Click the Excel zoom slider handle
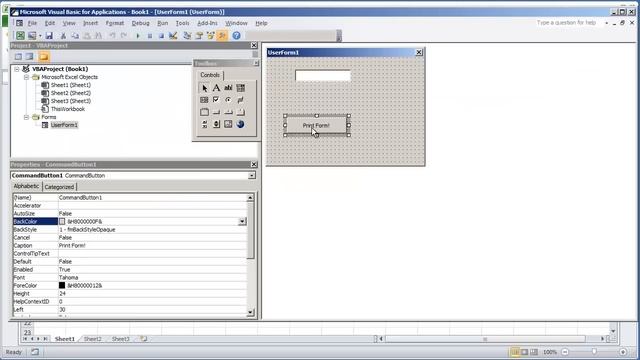640x360 pixels. point(594,351)
